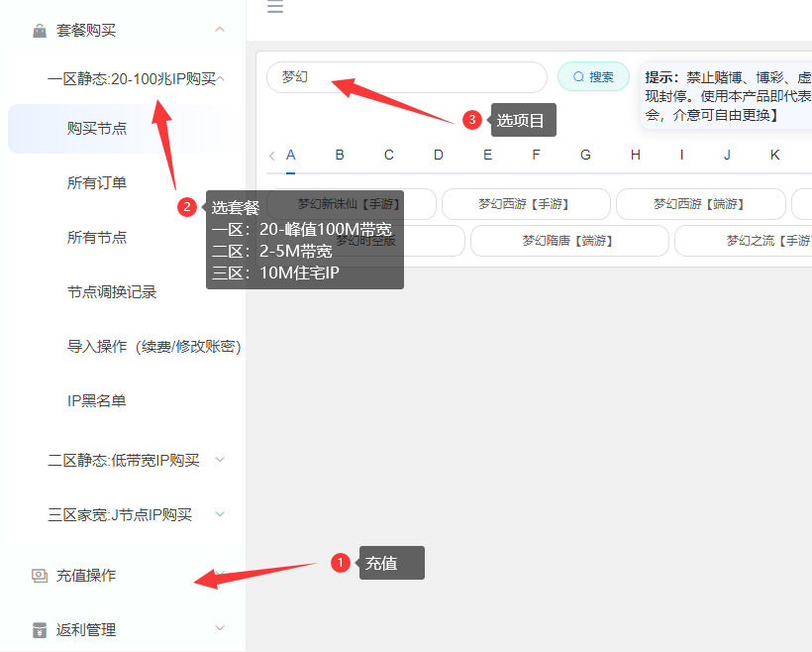Click the search input containing 梦幻
This screenshot has width=812, height=652.
coord(407,77)
